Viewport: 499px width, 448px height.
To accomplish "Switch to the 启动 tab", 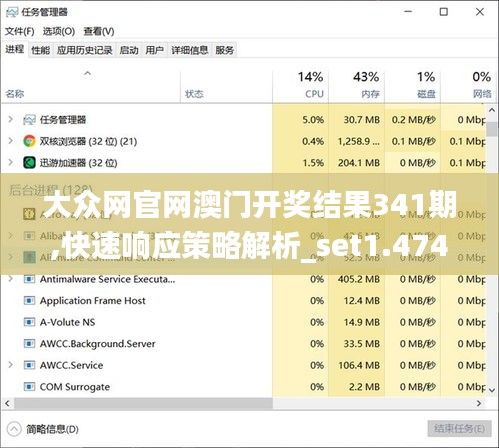I will point(129,50).
